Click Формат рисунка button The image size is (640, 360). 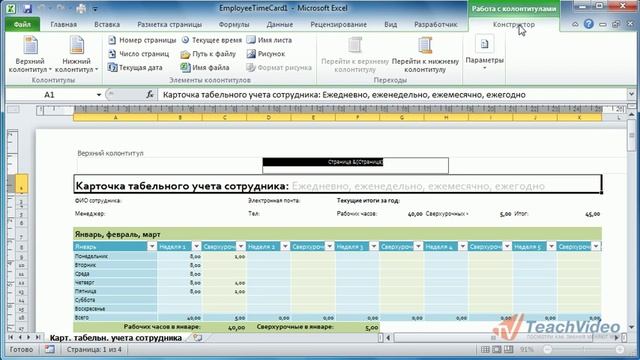tap(280, 67)
